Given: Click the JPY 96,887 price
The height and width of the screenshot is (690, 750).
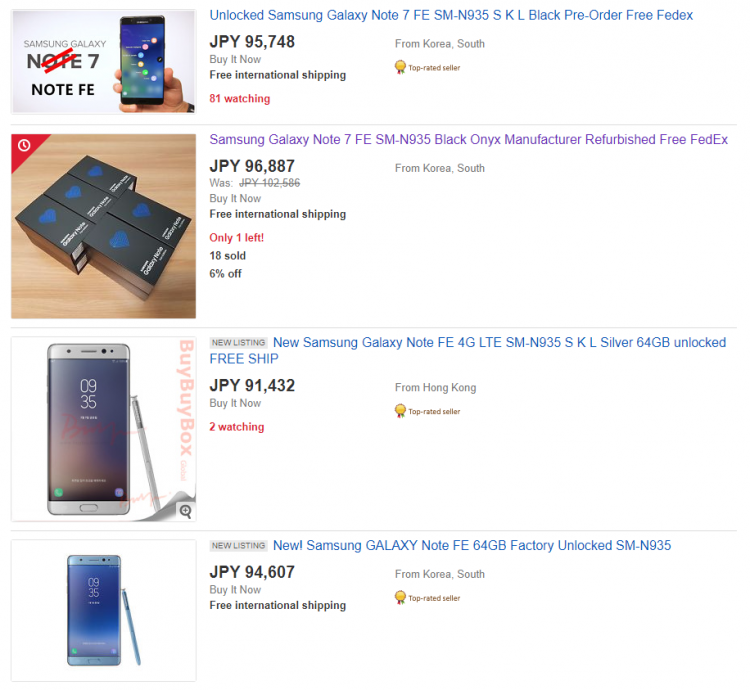Looking at the screenshot, I should (252, 166).
